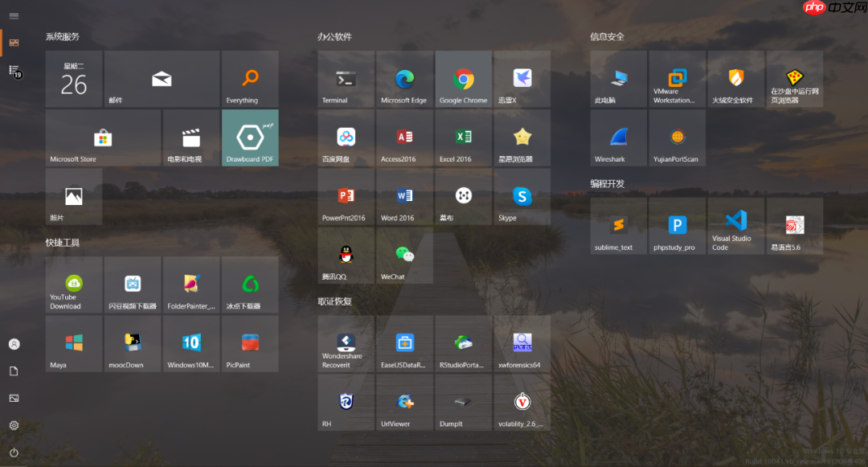This screenshot has height=467, width=868.
Task: Switch to the pinned tiles view
Action: (14, 43)
